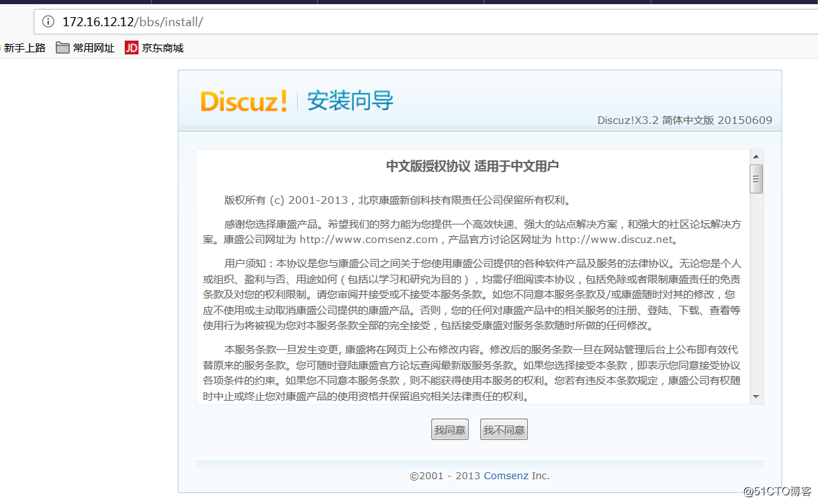This screenshot has width=818, height=504.
Task: Click the 我同意 agree button
Action: tap(450, 430)
